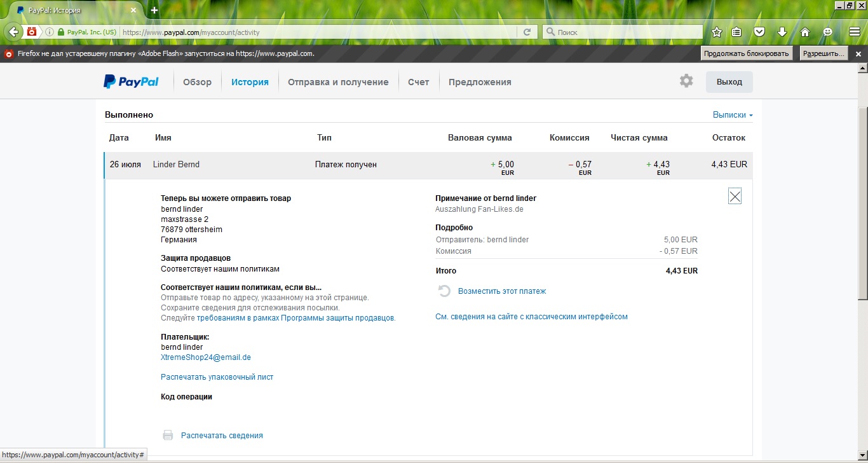Click the Выход logout button
The height and width of the screenshot is (463, 868).
click(x=729, y=82)
